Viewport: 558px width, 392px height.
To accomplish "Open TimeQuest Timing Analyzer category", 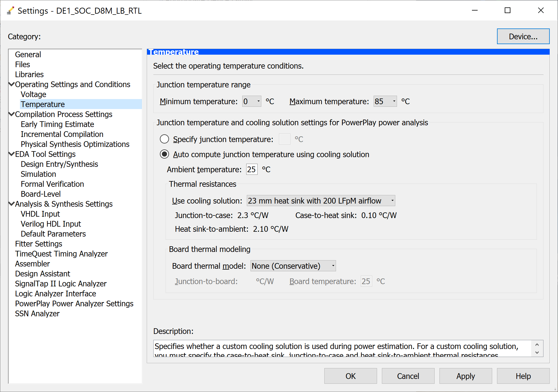I will (61, 254).
